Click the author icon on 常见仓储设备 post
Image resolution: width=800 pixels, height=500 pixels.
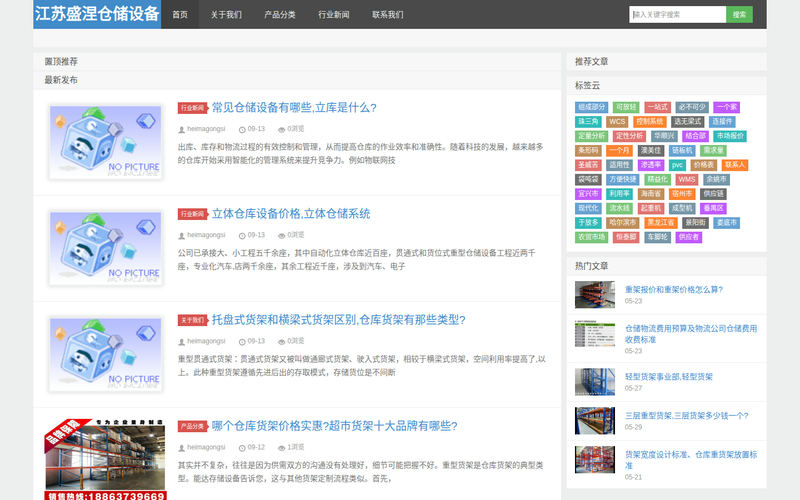point(181,130)
